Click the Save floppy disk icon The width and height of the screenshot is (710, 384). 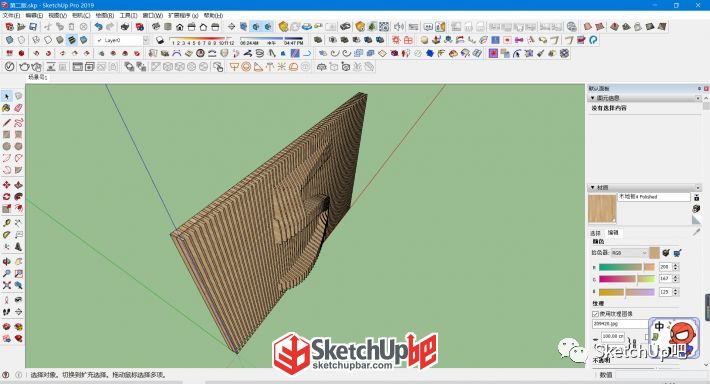(33, 27)
